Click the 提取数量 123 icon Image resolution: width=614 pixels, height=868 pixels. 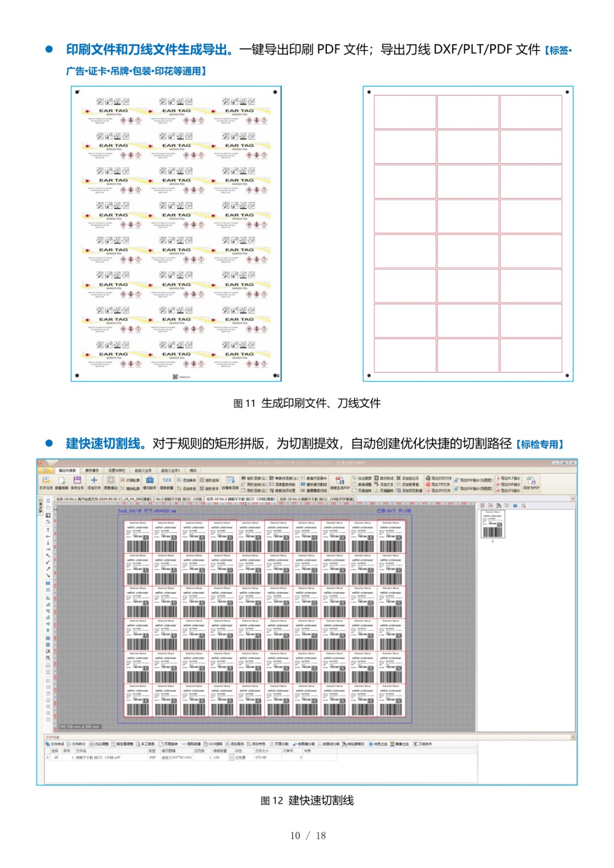[167, 481]
